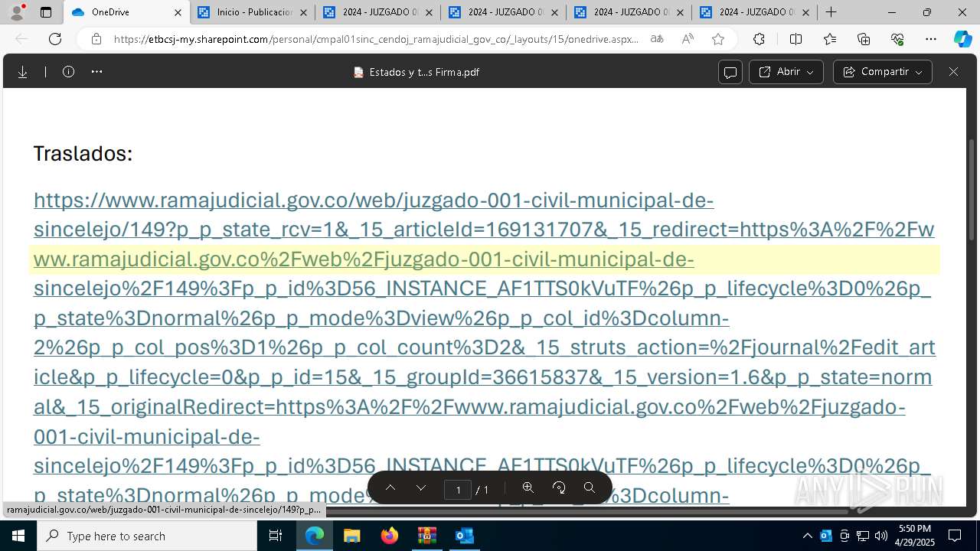Open the notification center
Viewport: 980px width, 551px height.
point(955,536)
